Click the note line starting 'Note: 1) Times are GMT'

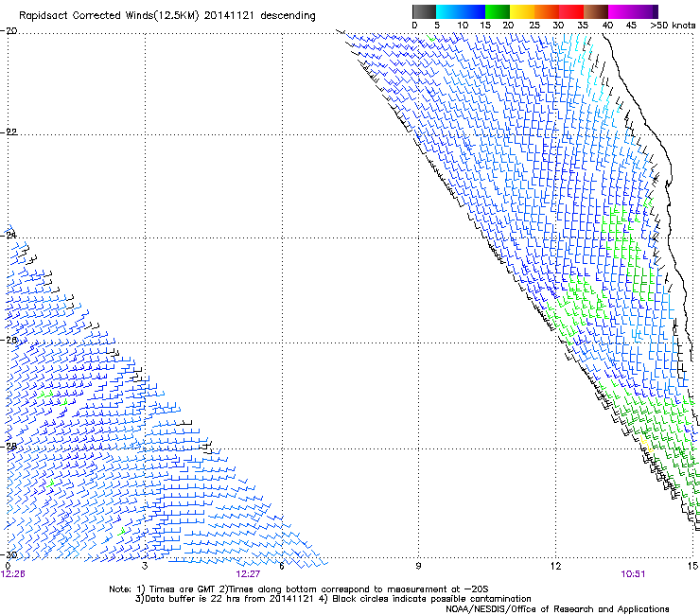(298, 589)
